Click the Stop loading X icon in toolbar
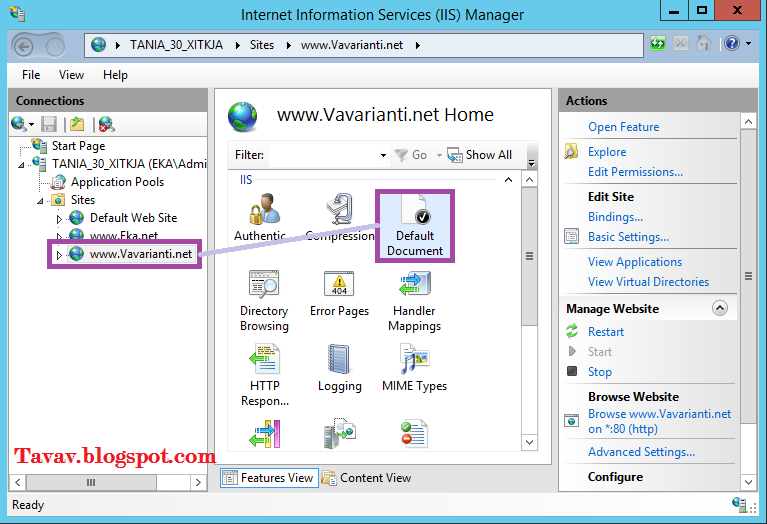The width and height of the screenshot is (767, 524). [x=680, y=44]
